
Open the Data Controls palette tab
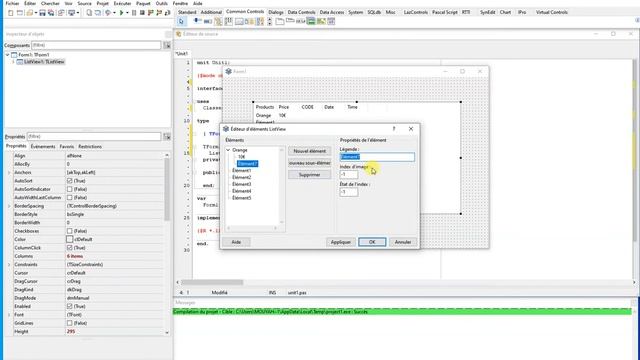[301, 12]
